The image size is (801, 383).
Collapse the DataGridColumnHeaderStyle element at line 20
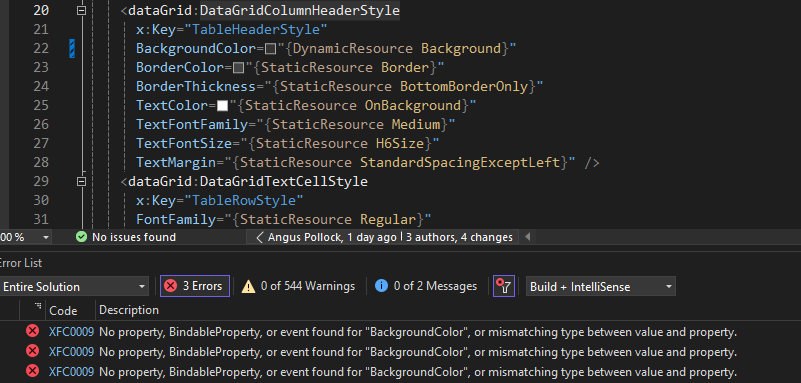[81, 10]
